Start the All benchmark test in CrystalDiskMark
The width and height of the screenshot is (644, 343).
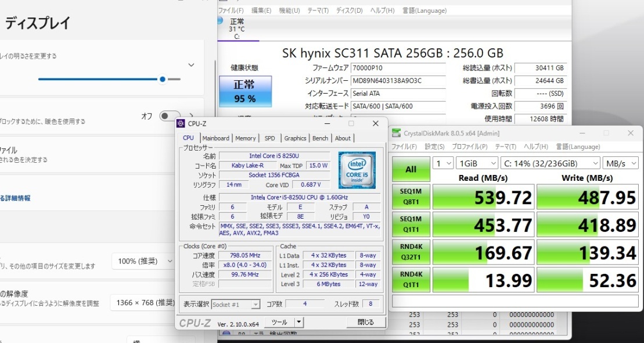(x=411, y=169)
